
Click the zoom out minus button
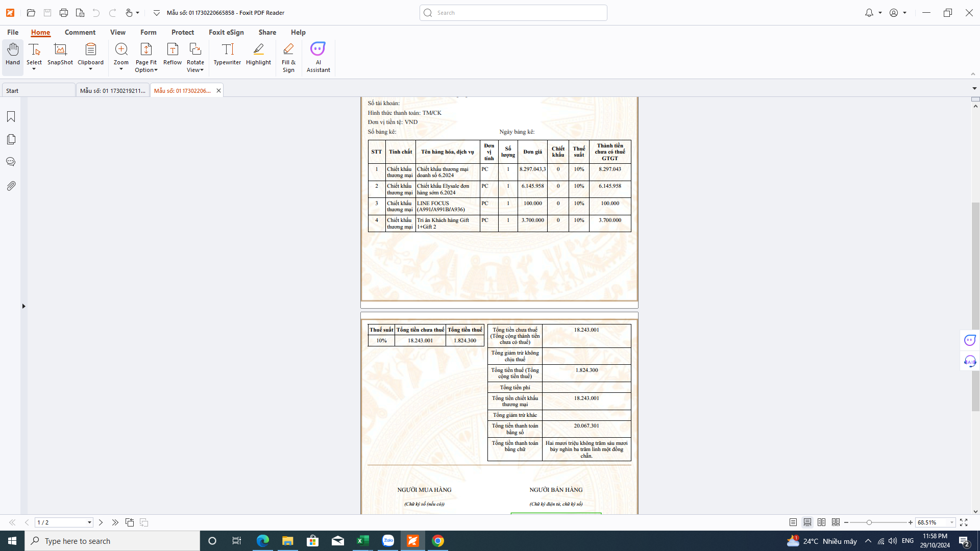click(846, 522)
